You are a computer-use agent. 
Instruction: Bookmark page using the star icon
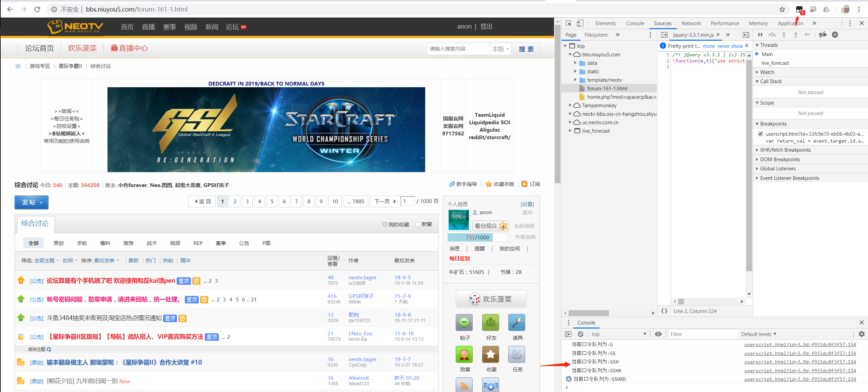(x=782, y=10)
